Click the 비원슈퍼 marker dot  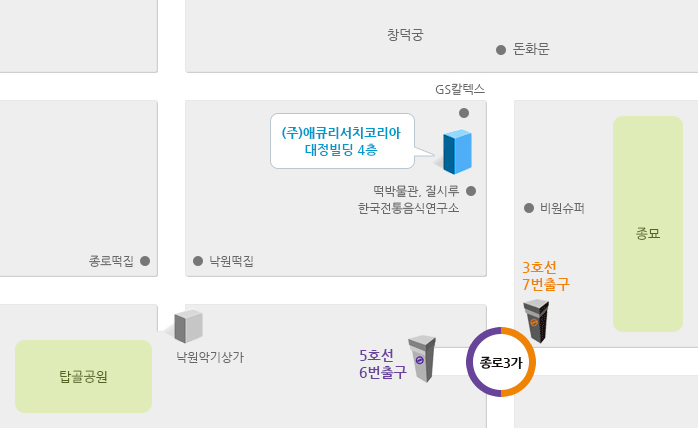529,208
